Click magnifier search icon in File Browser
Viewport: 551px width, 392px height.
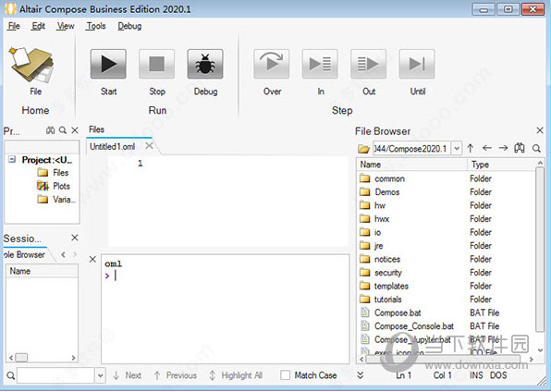(x=536, y=148)
